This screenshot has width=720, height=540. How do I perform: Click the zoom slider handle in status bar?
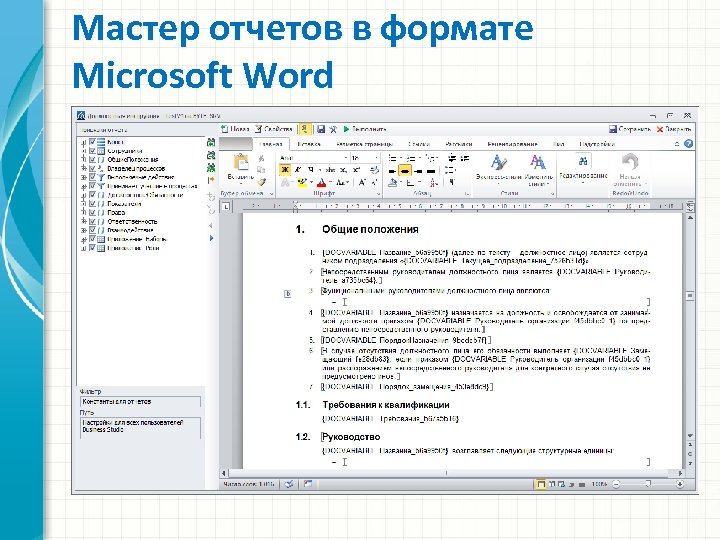(648, 484)
